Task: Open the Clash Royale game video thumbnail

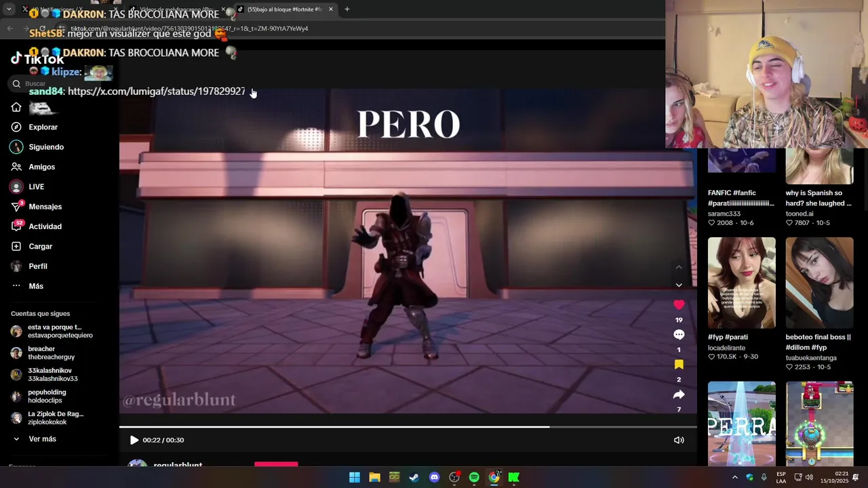Action: (x=820, y=424)
